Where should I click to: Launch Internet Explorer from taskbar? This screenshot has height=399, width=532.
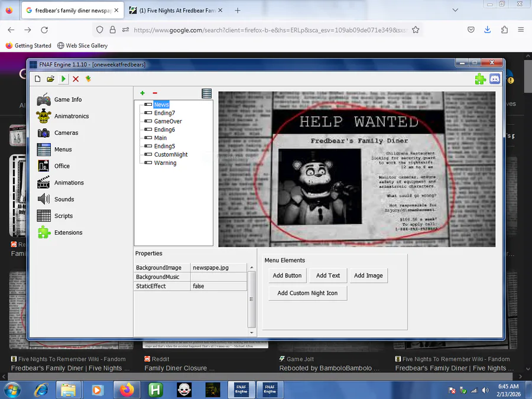point(41,390)
